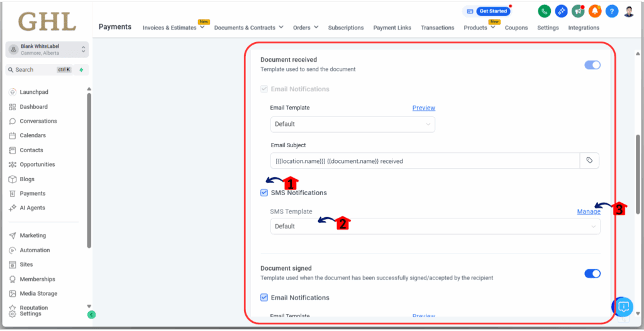Open the phone dialer icon
644x331 pixels.
(x=544, y=11)
